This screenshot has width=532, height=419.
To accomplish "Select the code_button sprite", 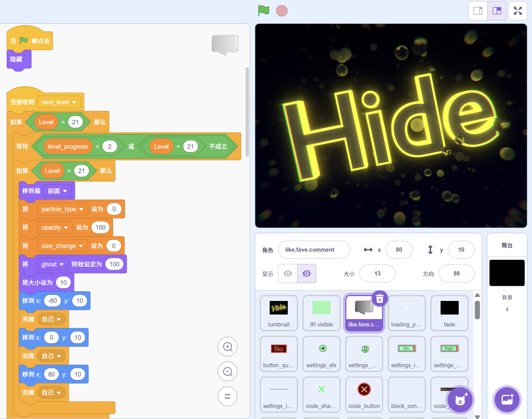I will (364, 394).
